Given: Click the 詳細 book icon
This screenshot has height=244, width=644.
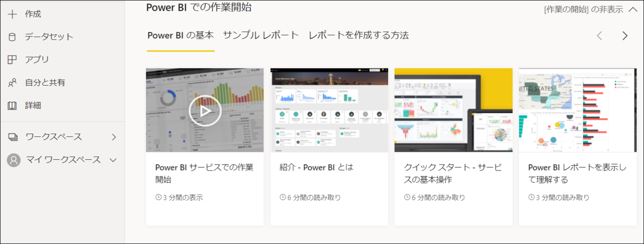Looking at the screenshot, I should point(12,106).
